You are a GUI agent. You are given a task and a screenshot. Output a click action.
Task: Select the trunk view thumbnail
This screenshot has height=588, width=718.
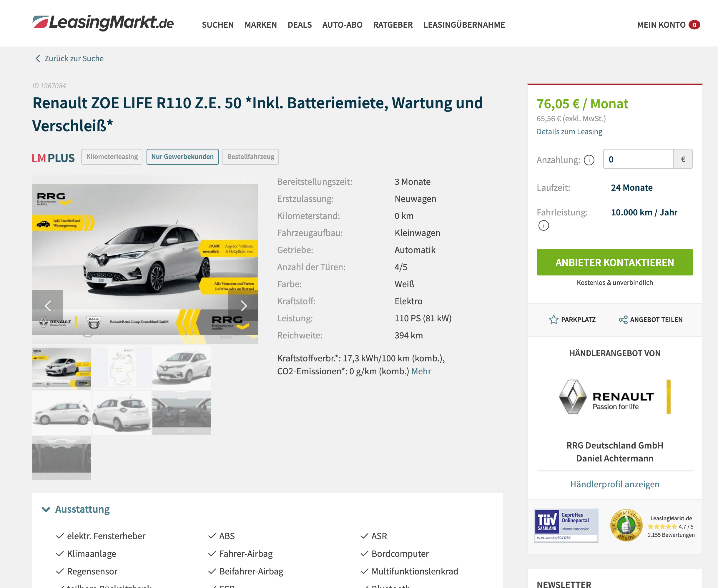click(62, 458)
